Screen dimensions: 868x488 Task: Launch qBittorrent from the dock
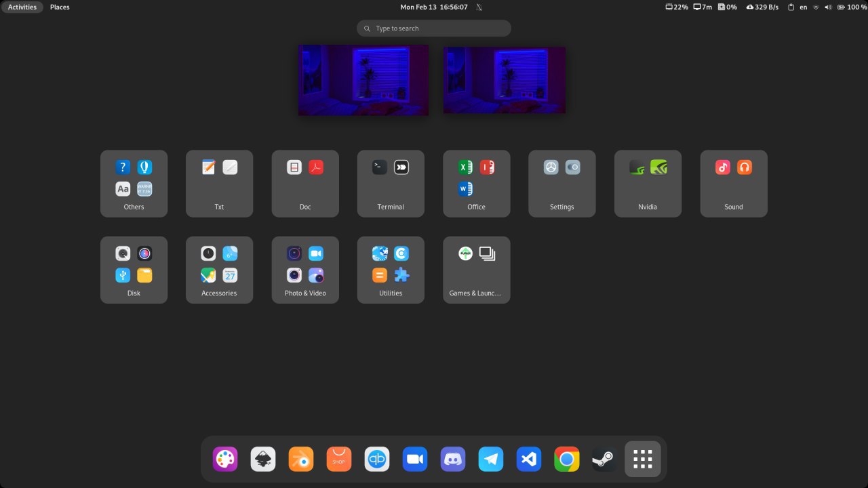coord(377,460)
